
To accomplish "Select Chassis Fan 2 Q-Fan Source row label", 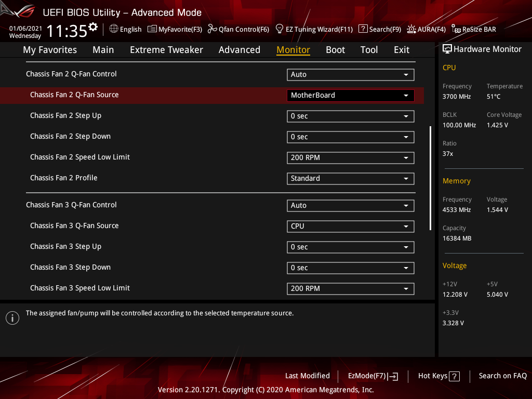I will click(74, 95).
